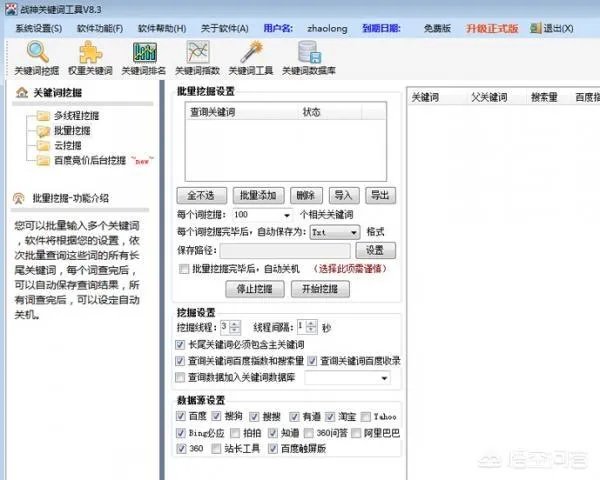
Task: Toggle the 搜狗 data source checkbox
Action: click(x=216, y=416)
